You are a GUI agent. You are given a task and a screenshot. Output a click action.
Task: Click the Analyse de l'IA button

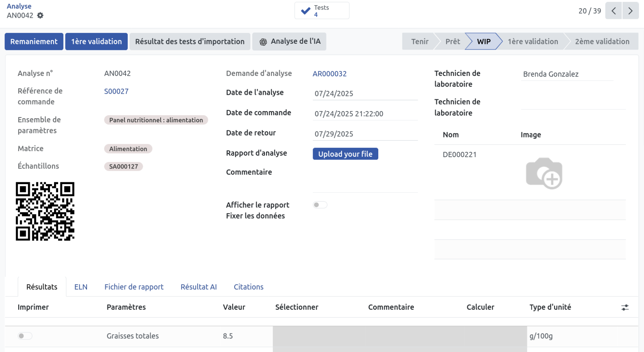point(289,41)
